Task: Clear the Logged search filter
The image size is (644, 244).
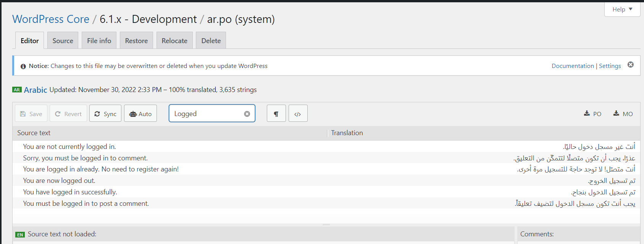Action: pos(247,114)
